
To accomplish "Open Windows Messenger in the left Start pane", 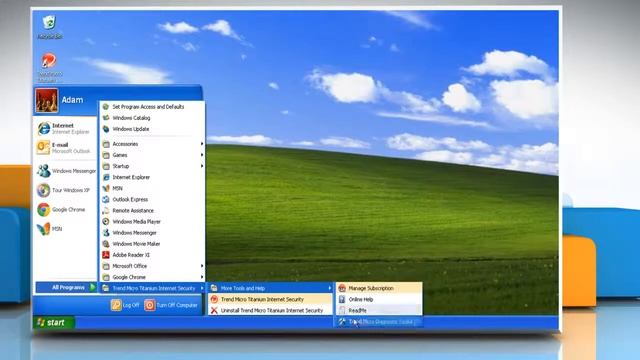I will (x=65, y=171).
